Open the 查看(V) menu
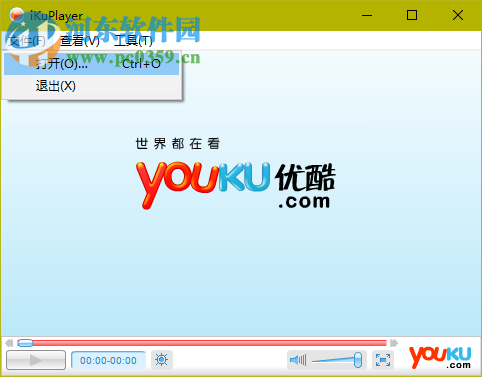Viewport: 482px width, 377px height. pos(80,41)
